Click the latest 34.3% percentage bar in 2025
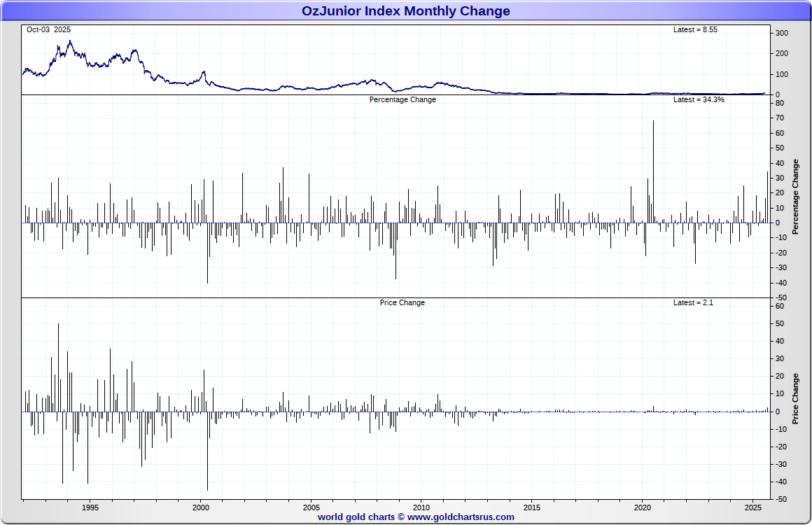This screenshot has width=812, height=525. (x=767, y=197)
